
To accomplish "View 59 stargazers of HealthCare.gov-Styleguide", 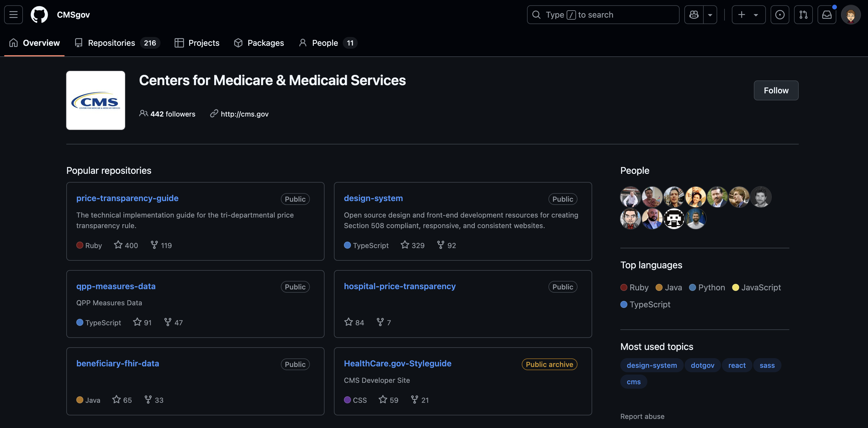I will (389, 400).
